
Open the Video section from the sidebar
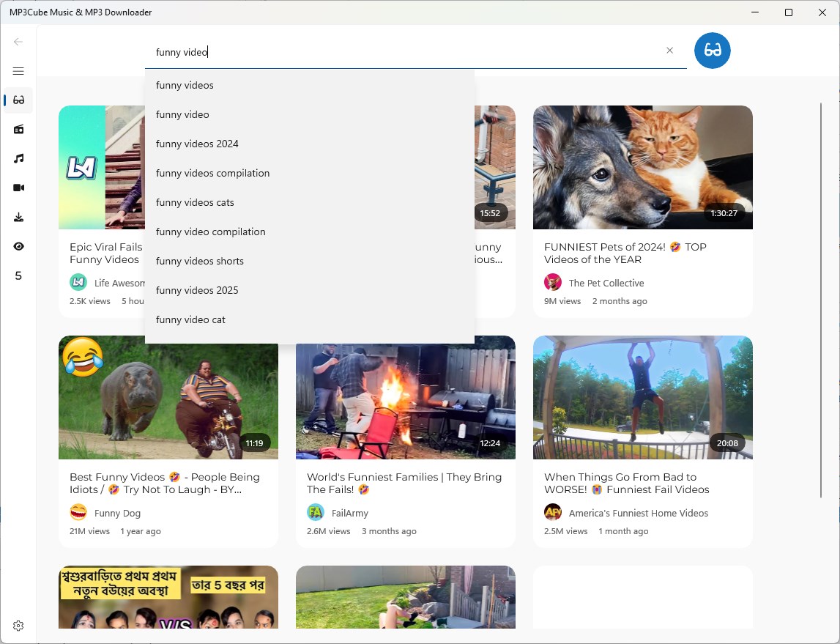tap(18, 188)
